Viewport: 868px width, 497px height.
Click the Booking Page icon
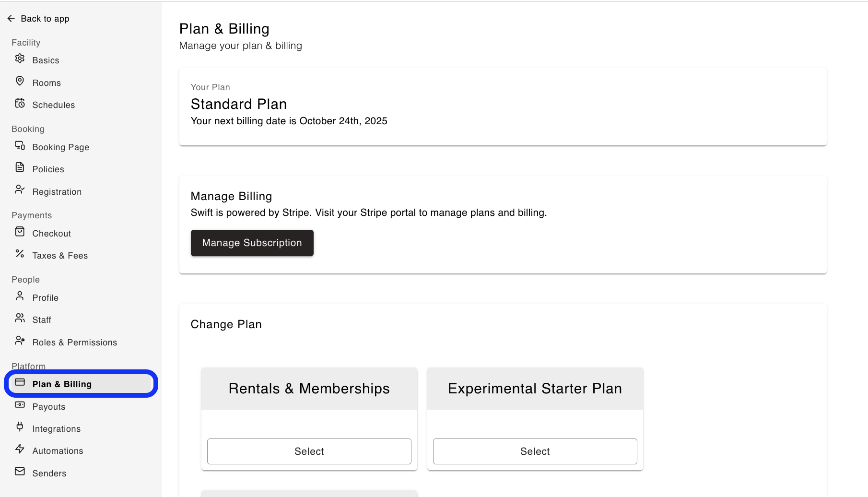[20, 145]
